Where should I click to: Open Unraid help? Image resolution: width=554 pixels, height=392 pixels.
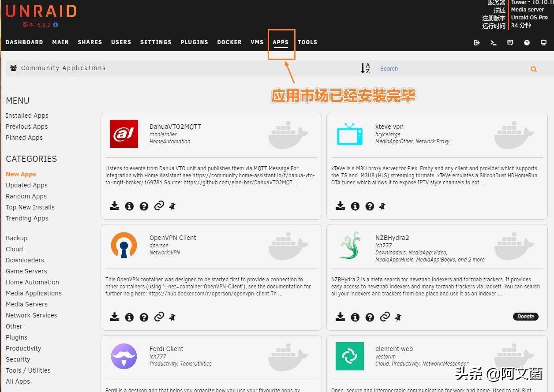[527, 42]
